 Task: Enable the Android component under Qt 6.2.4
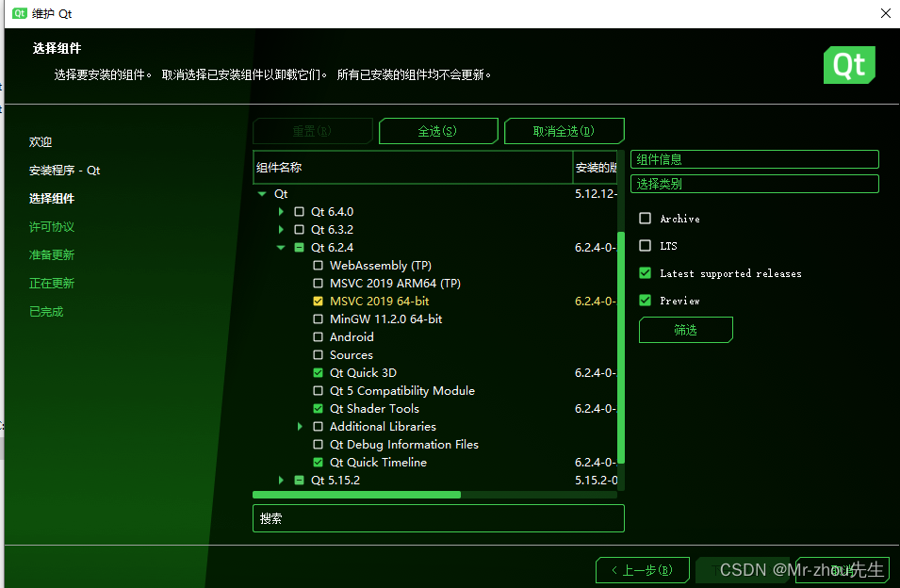coord(318,336)
